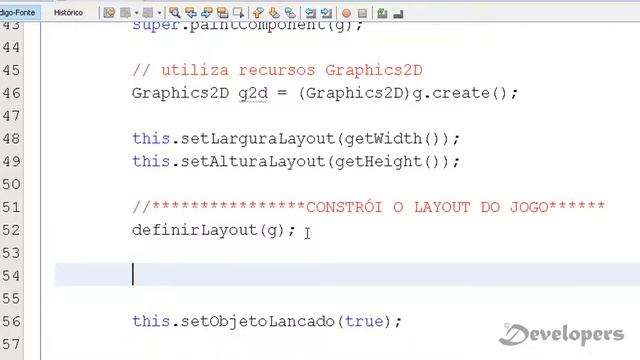This screenshot has height=360, width=640.
Task: Toggle highlight search results icon
Action: coord(223,13)
